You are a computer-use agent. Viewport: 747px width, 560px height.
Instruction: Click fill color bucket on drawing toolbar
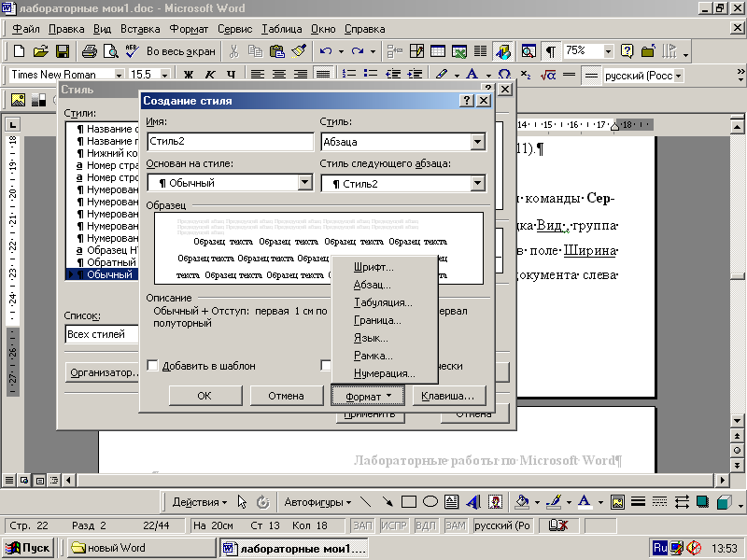pos(523,502)
